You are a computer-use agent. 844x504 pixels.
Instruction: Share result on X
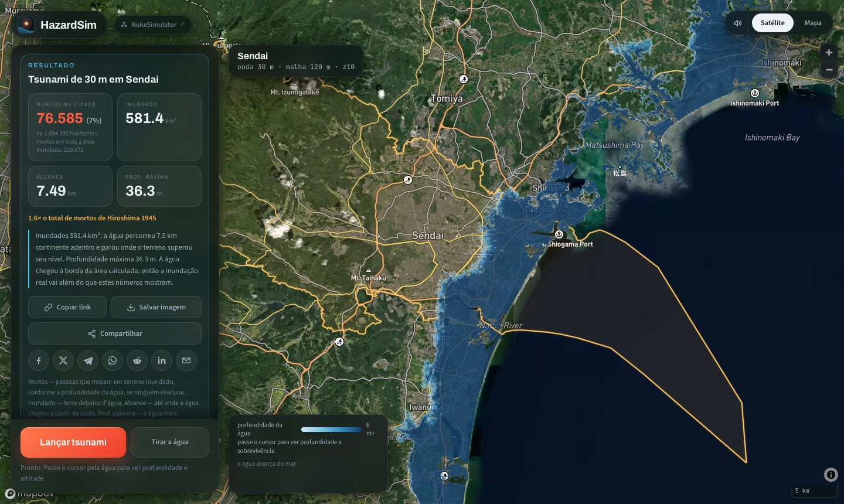point(63,360)
